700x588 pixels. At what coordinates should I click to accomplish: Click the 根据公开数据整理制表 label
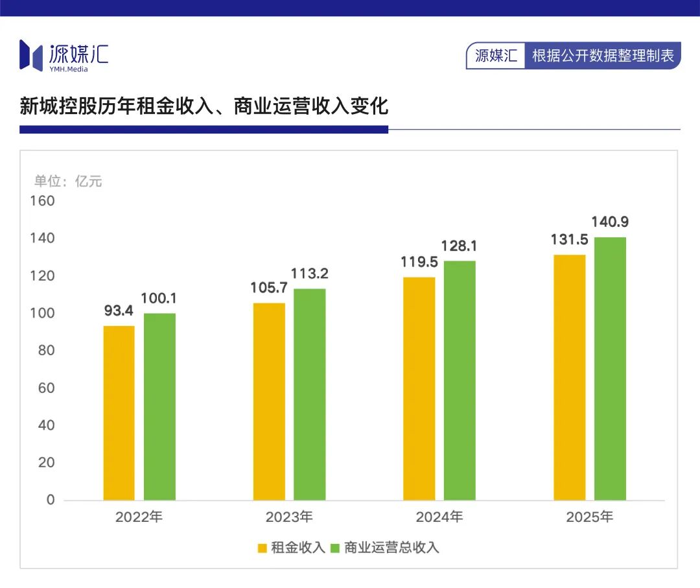point(604,56)
